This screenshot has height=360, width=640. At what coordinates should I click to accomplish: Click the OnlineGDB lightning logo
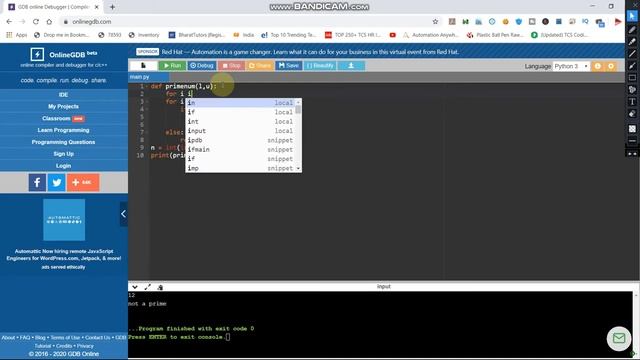pos(37,54)
